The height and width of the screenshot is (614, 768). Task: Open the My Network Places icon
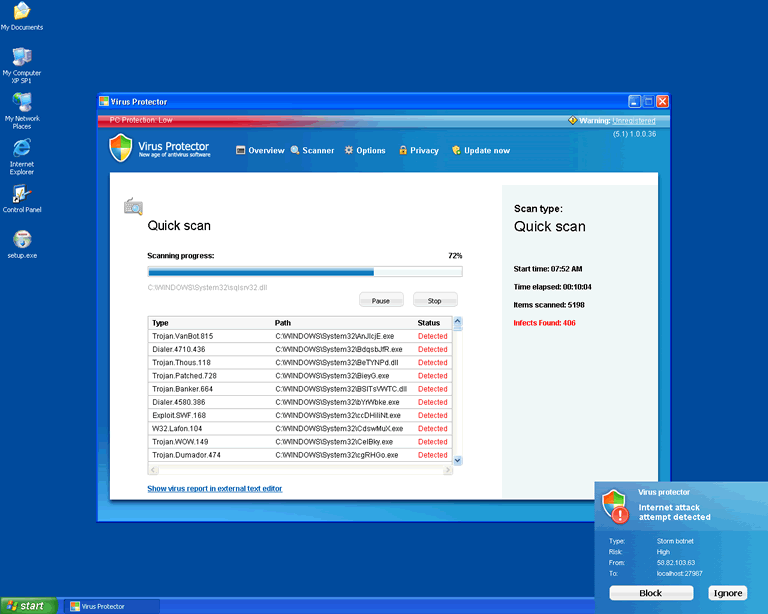[21, 102]
